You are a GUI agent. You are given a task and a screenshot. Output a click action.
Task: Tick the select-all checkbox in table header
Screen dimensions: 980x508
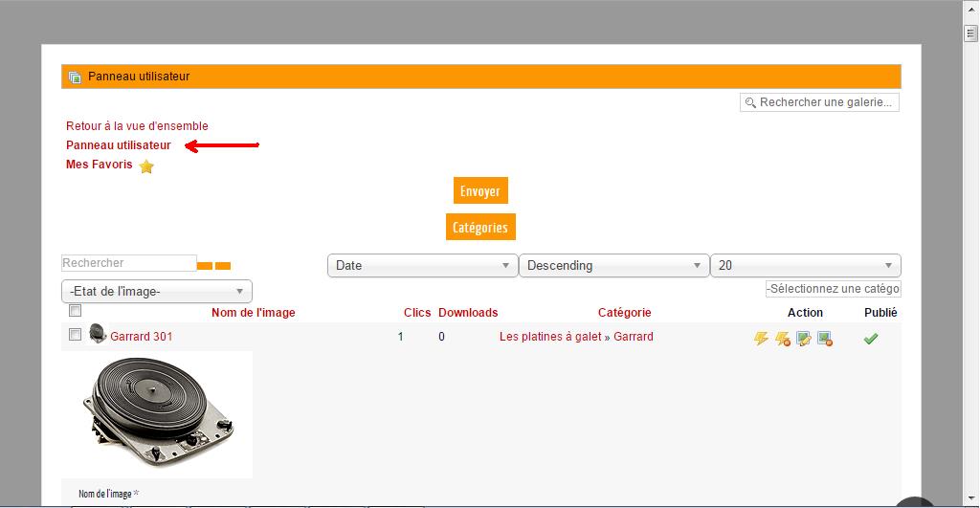point(75,311)
